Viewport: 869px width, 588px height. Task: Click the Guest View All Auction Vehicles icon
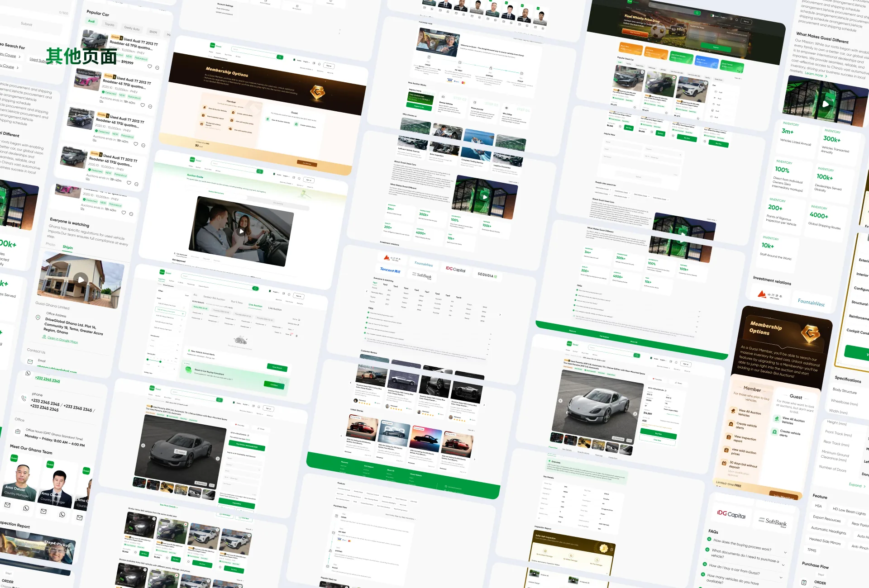click(777, 419)
